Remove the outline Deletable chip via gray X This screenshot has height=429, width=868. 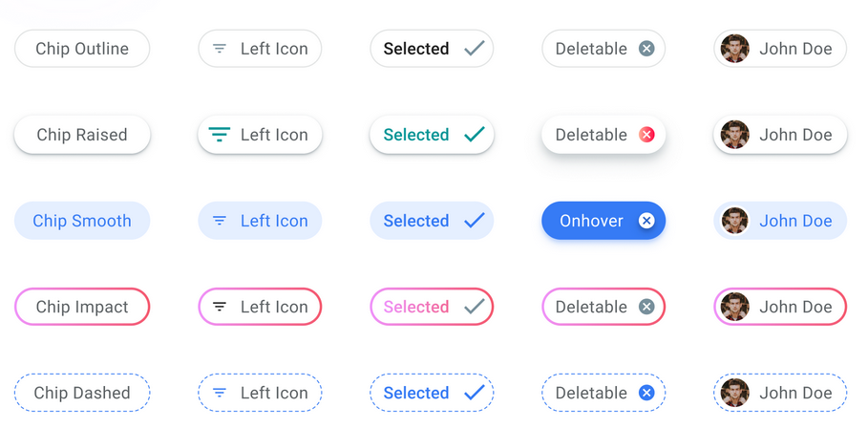pyautogui.click(x=646, y=49)
